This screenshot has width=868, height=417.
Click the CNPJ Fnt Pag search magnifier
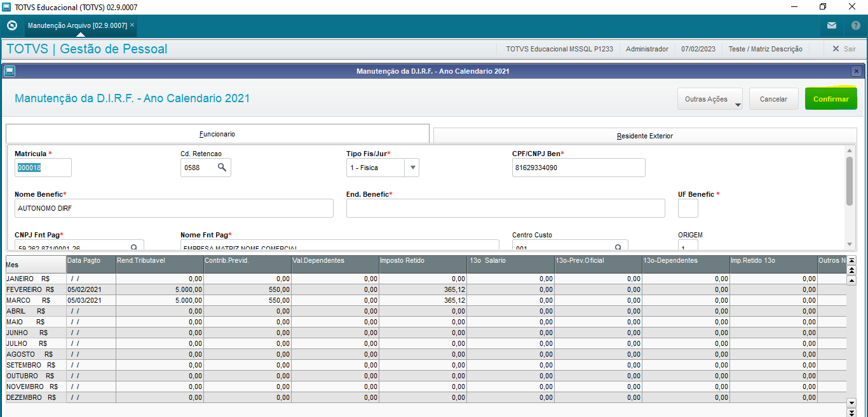pyautogui.click(x=134, y=248)
